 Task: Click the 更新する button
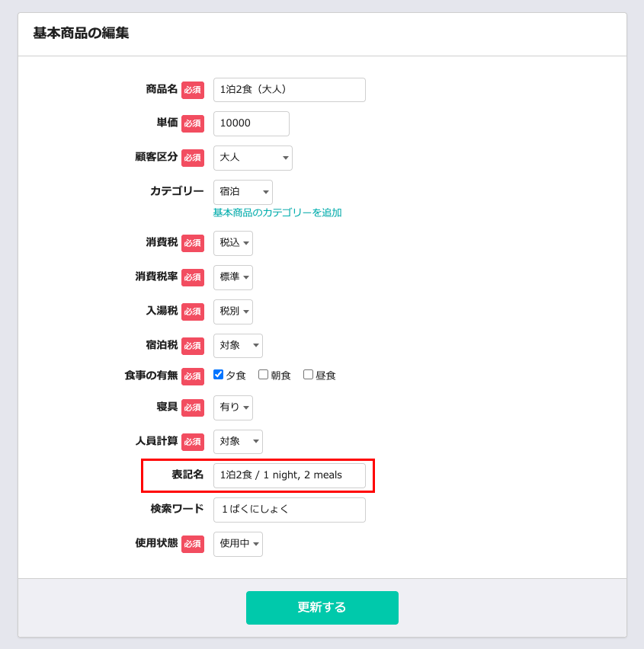(322, 607)
